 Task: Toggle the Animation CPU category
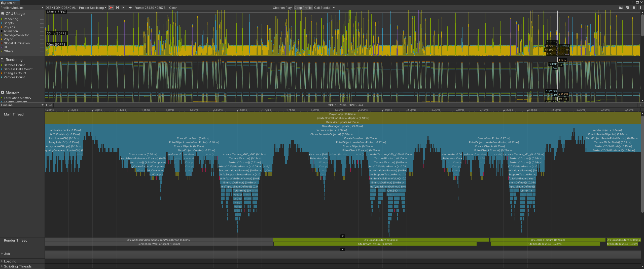pyautogui.click(x=2, y=31)
